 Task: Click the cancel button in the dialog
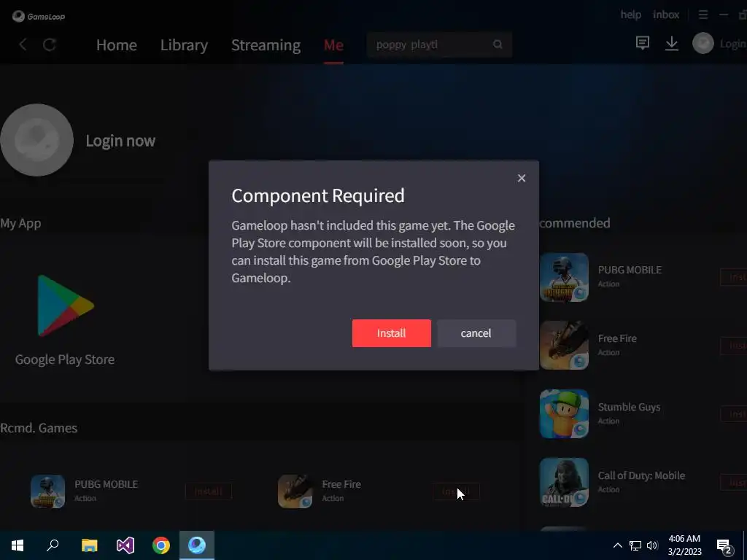coord(476,332)
